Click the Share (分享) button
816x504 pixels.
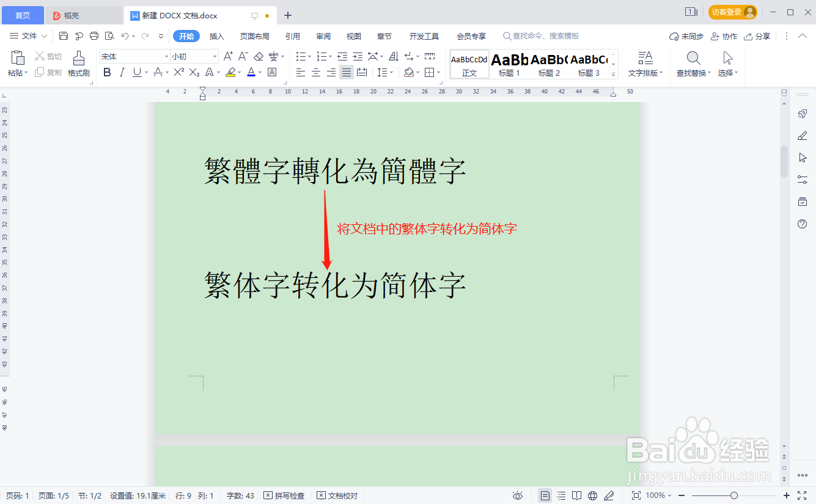757,36
